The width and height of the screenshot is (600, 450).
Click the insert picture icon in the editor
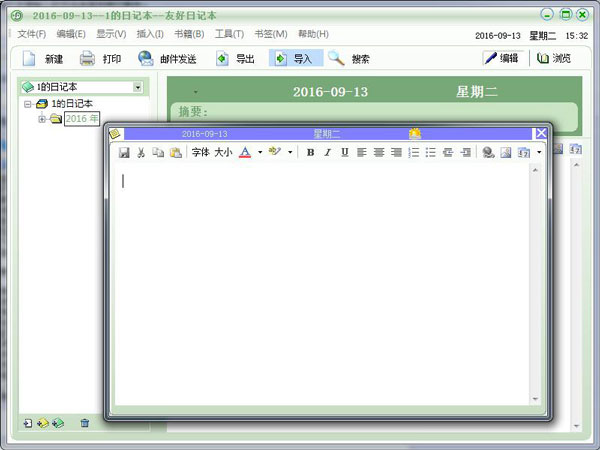coord(506,153)
